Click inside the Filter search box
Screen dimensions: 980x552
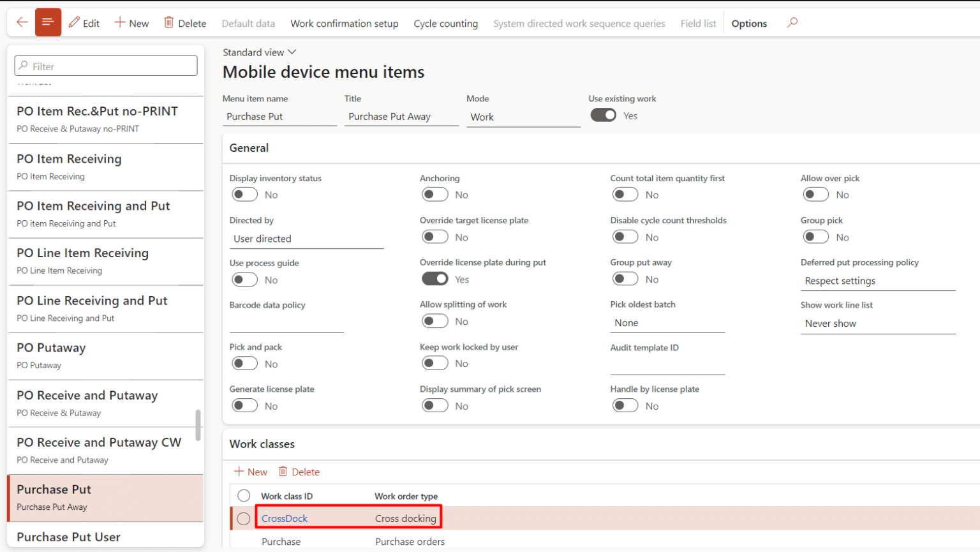point(105,65)
